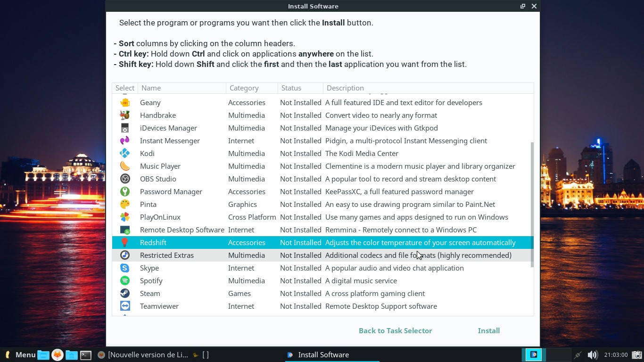Click Install Software taskbar entry

click(332, 355)
